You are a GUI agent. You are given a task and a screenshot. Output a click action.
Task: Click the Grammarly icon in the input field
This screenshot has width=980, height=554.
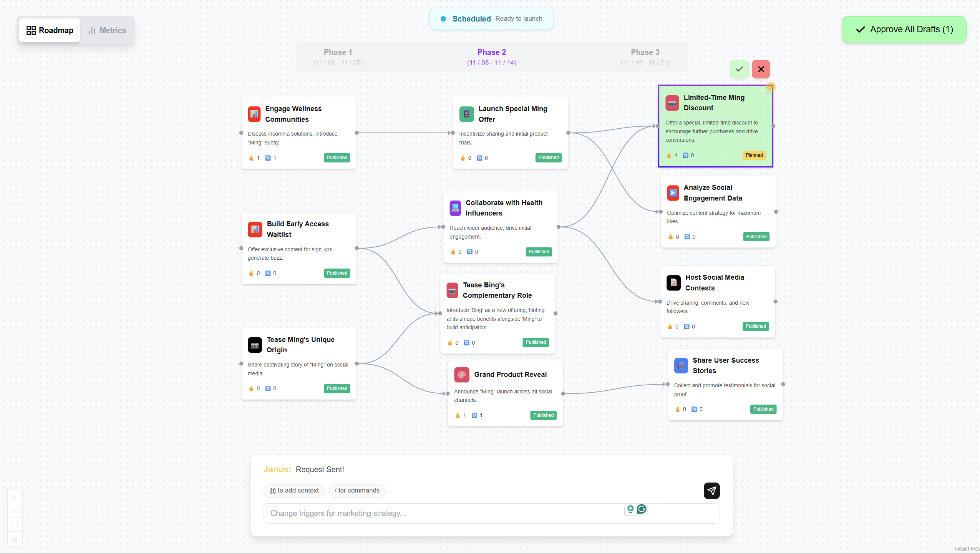pos(641,509)
